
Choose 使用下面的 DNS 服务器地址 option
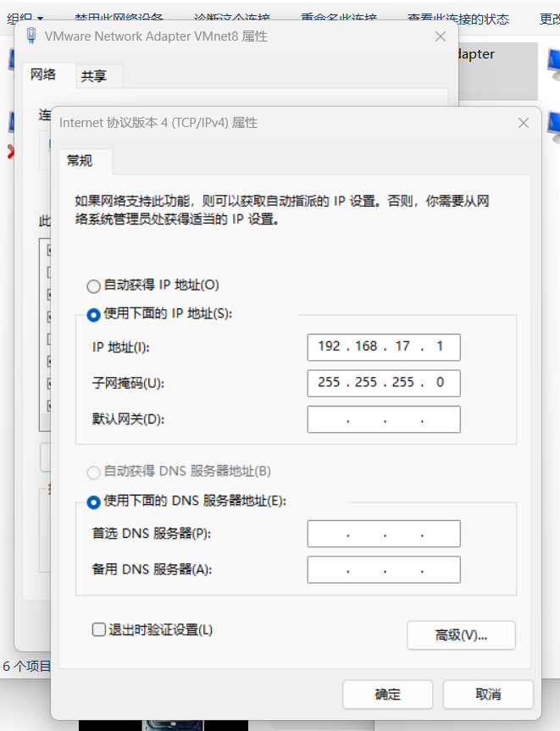[x=93, y=501]
